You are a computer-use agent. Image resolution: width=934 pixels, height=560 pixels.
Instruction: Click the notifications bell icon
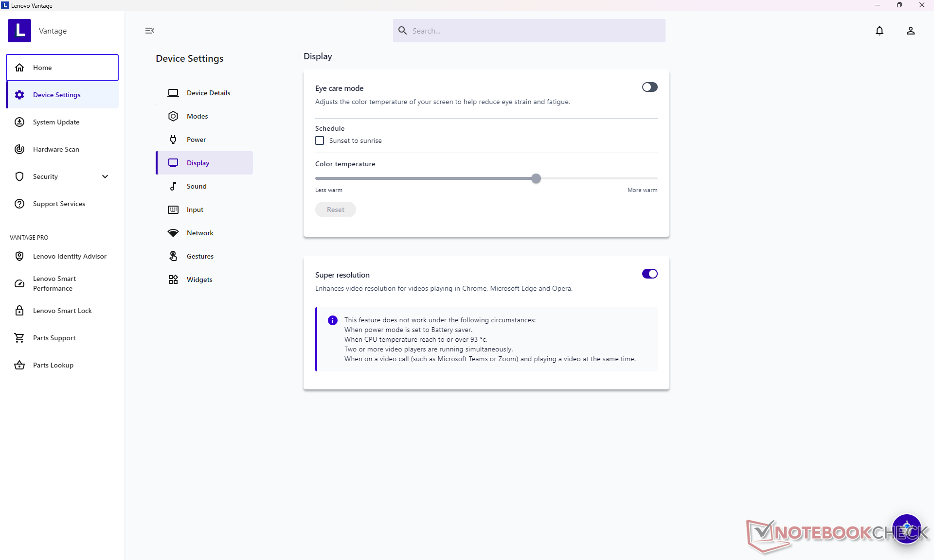coord(879,31)
